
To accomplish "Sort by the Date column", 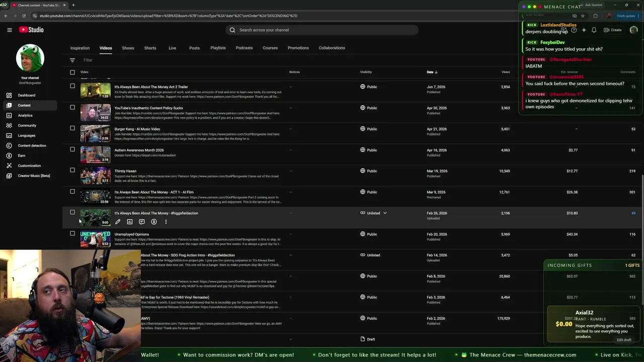I will [432, 72].
